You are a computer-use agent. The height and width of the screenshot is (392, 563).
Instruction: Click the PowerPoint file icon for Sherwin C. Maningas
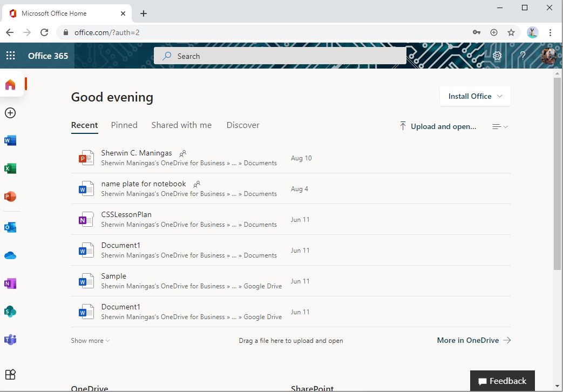pyautogui.click(x=86, y=158)
